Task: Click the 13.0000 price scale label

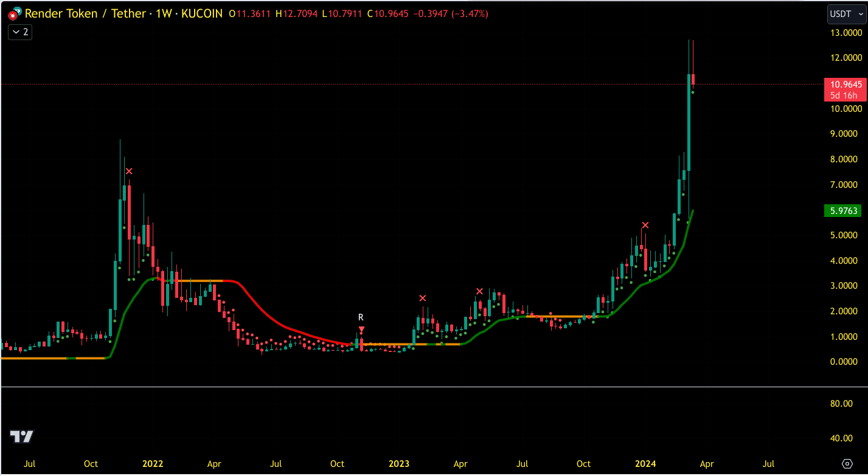Action: 845,32
